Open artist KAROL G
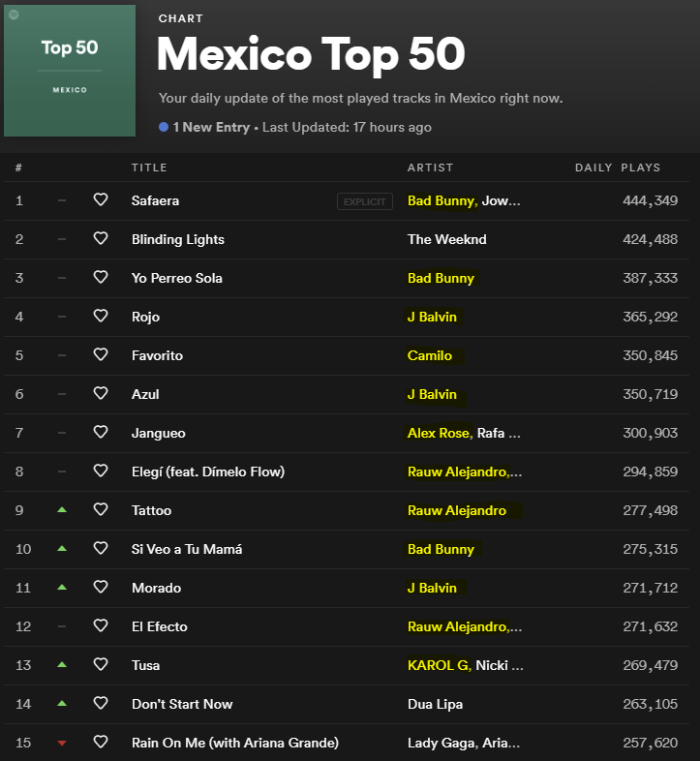This screenshot has width=700, height=761. pyautogui.click(x=440, y=665)
